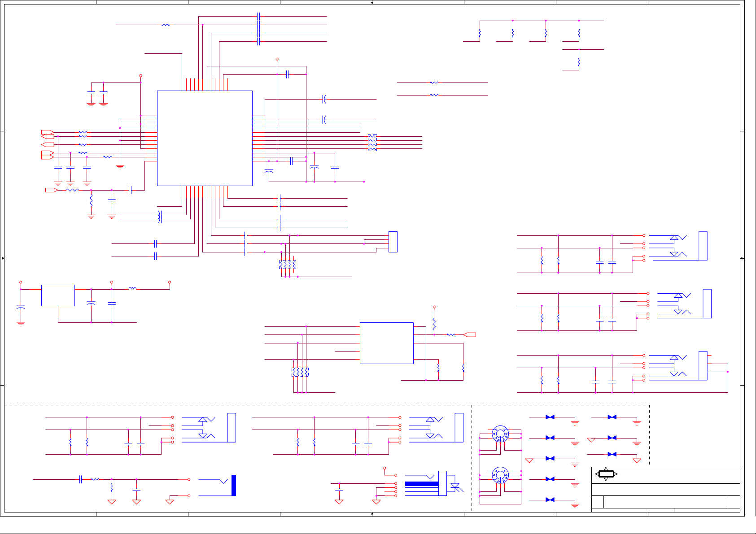Image resolution: width=756 pixels, height=534 pixels.
Task: Click the power terminal above the small IC's pull-up resistor
Action: [434, 307]
